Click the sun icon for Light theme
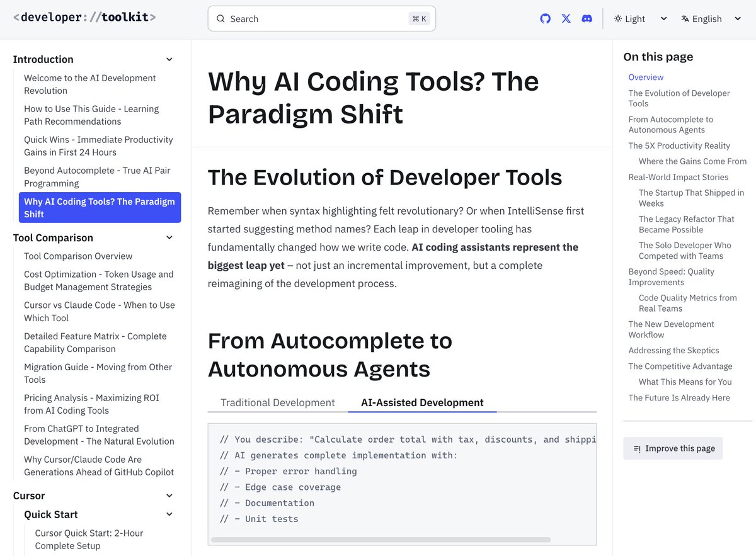The width and height of the screenshot is (756, 556). [618, 19]
